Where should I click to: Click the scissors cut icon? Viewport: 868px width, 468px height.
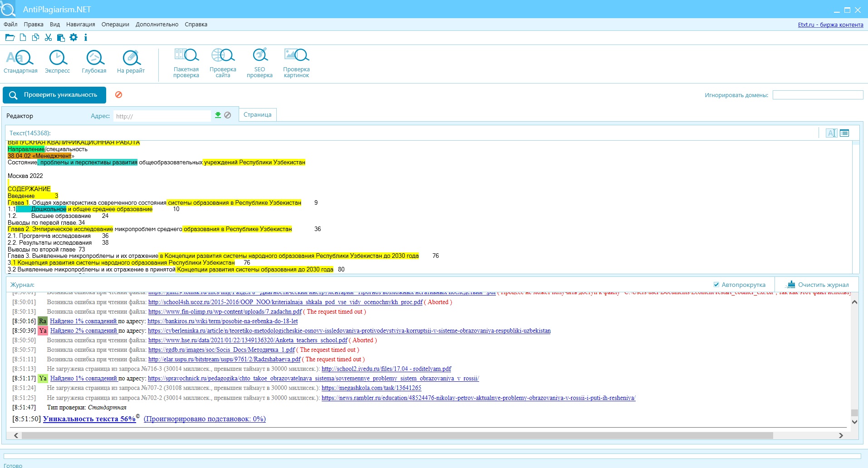pyautogui.click(x=48, y=38)
